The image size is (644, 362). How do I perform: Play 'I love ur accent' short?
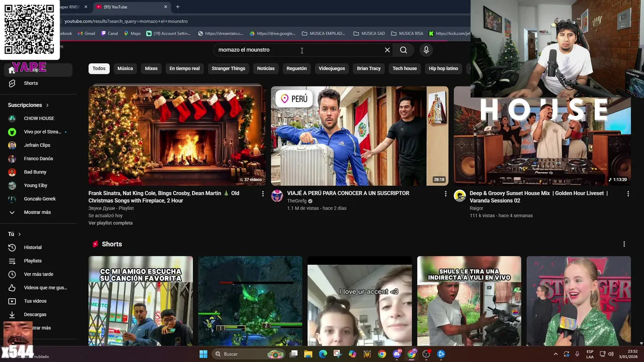[360, 301]
